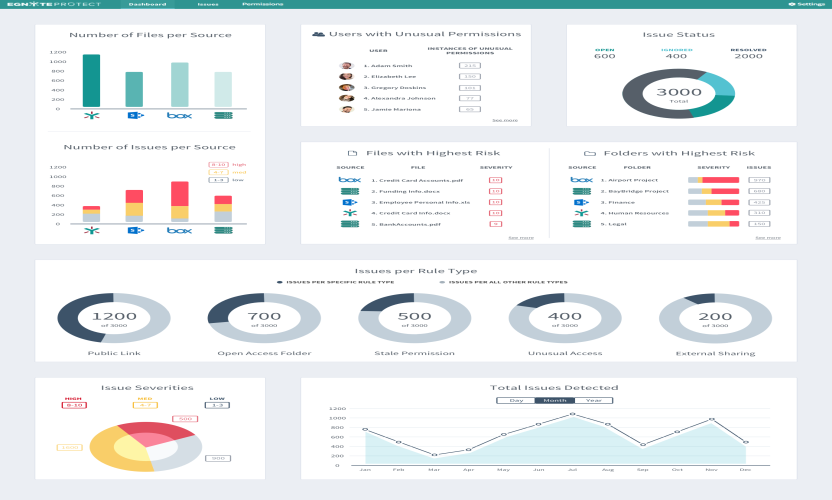Screen dimensions: 832x500
Task: Click See more under Users with Unusual Permissions
Action: click(x=505, y=120)
